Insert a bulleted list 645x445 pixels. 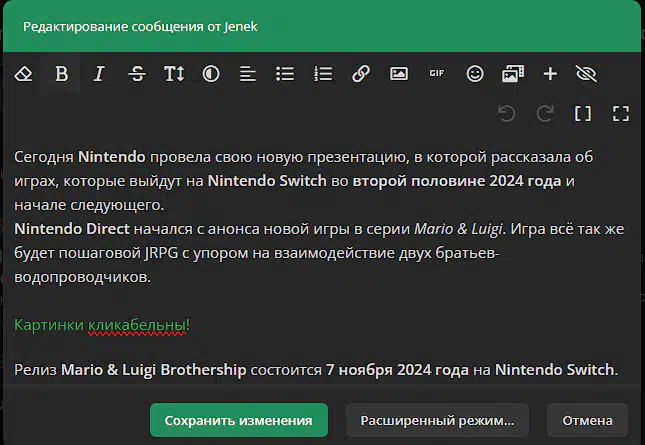(285, 74)
